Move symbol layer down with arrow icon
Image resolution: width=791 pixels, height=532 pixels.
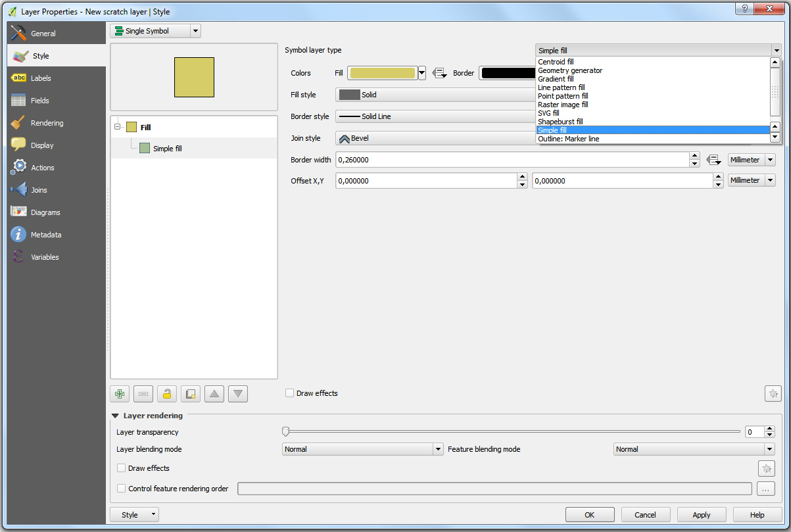[238, 395]
